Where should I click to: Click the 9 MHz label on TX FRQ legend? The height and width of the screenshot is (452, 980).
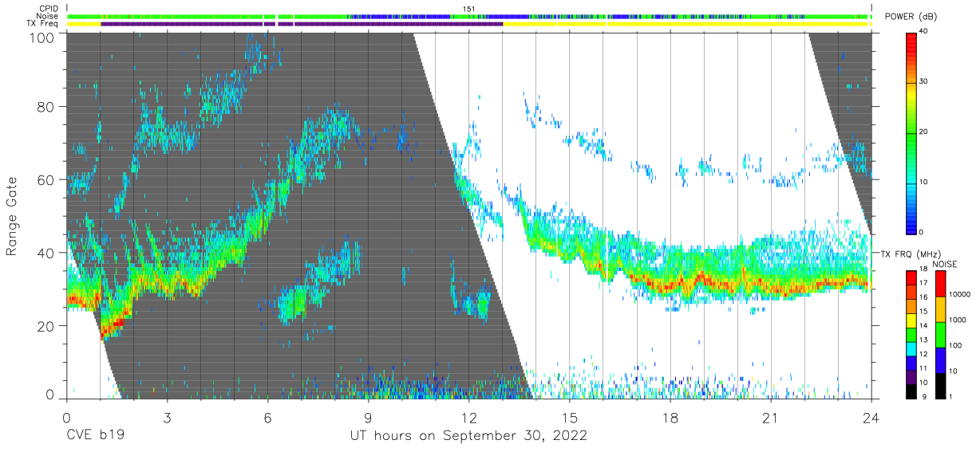click(x=923, y=396)
